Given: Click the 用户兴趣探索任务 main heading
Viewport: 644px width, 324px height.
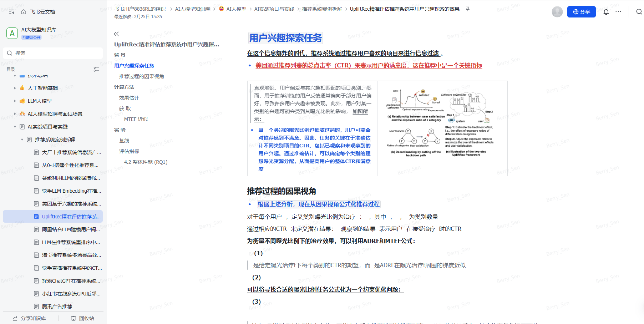Looking at the screenshot, I should click(x=285, y=38).
